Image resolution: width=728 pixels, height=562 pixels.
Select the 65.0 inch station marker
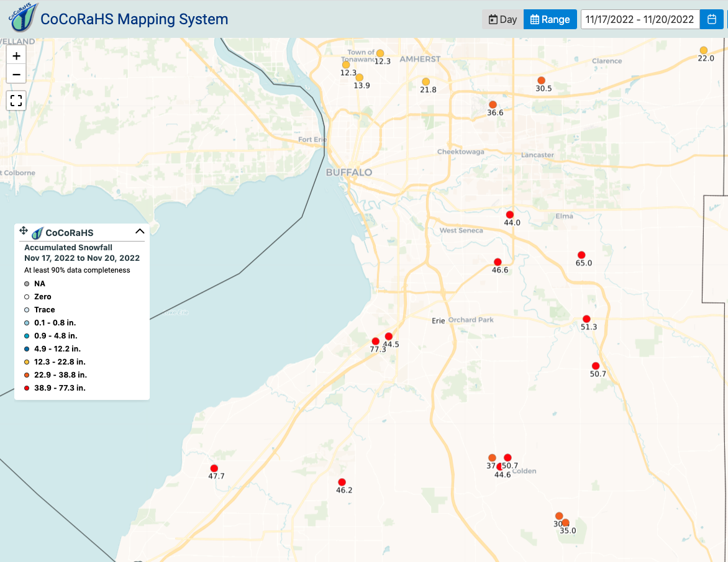[x=581, y=255]
